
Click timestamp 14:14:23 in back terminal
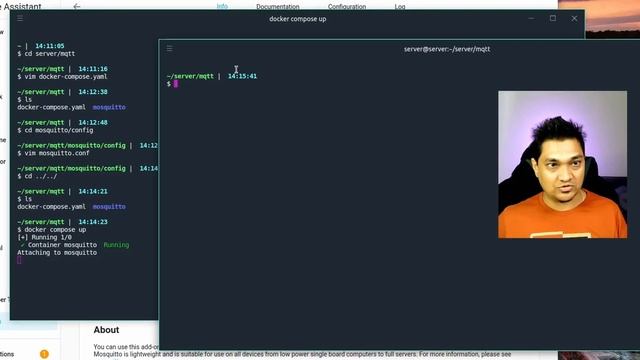coord(93,222)
